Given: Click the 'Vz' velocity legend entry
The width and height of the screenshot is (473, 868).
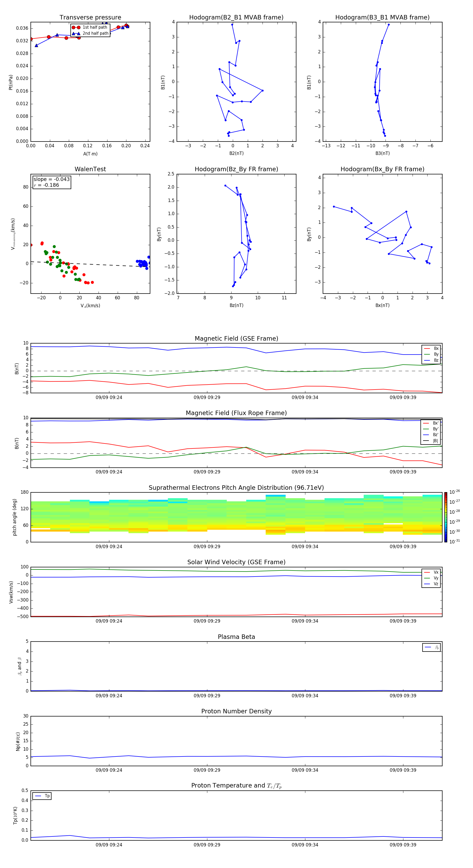Looking at the screenshot, I should [x=431, y=584].
